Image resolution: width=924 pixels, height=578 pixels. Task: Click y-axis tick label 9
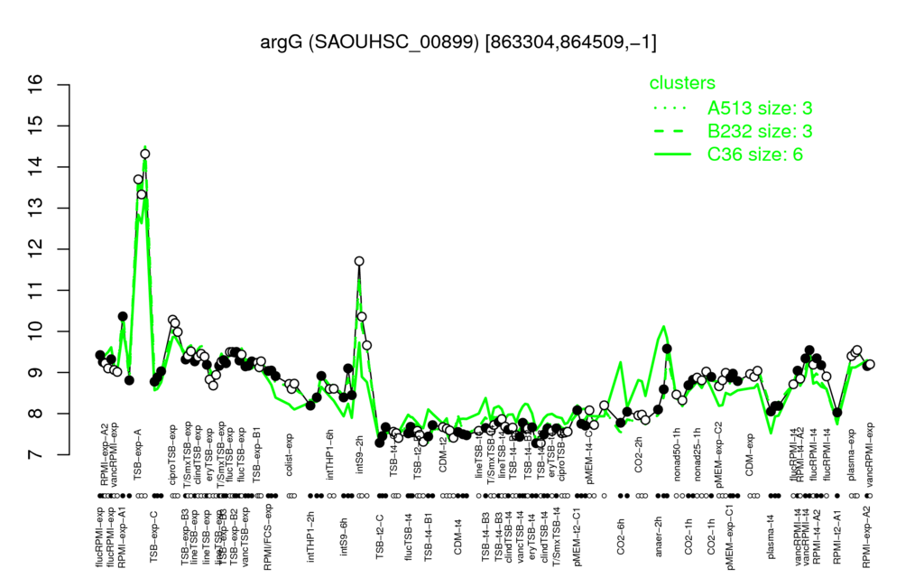tap(36, 372)
